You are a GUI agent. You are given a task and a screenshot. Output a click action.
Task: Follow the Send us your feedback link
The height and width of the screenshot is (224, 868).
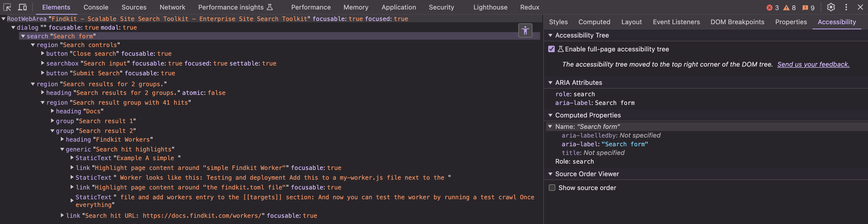coord(813,64)
